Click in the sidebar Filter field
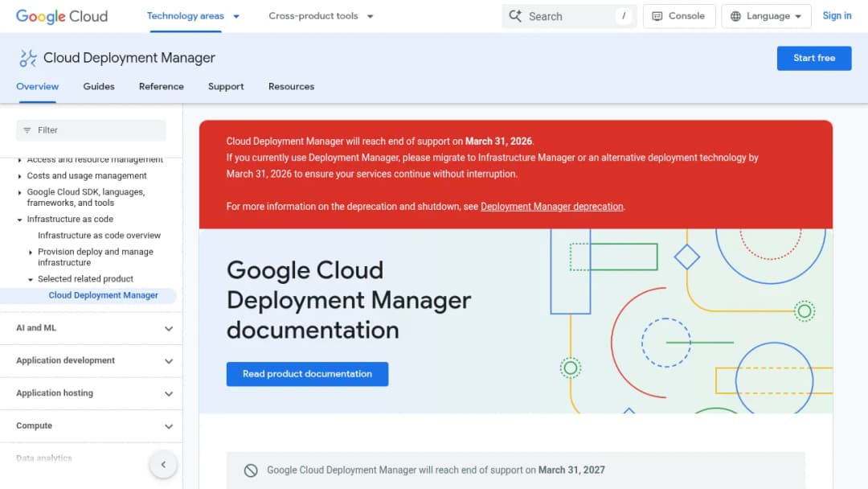This screenshot has width=868, height=489. pos(91,130)
